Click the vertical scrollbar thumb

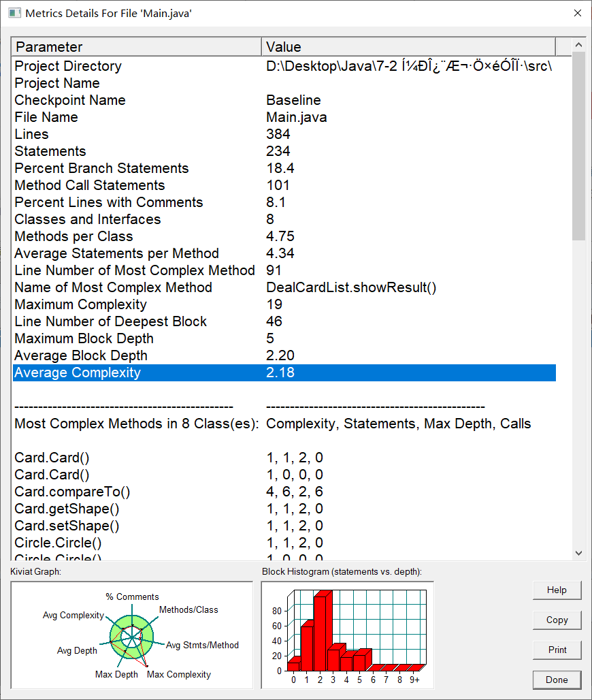click(x=578, y=146)
